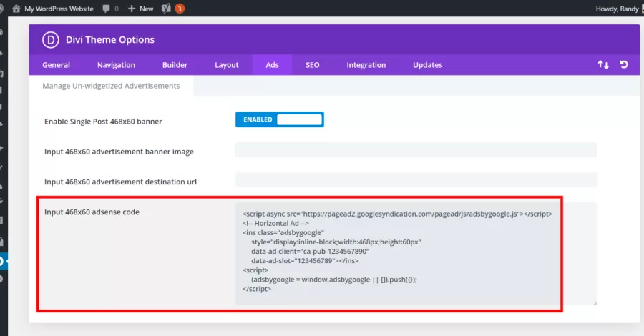Click My WordPress Website site link

click(x=59, y=9)
